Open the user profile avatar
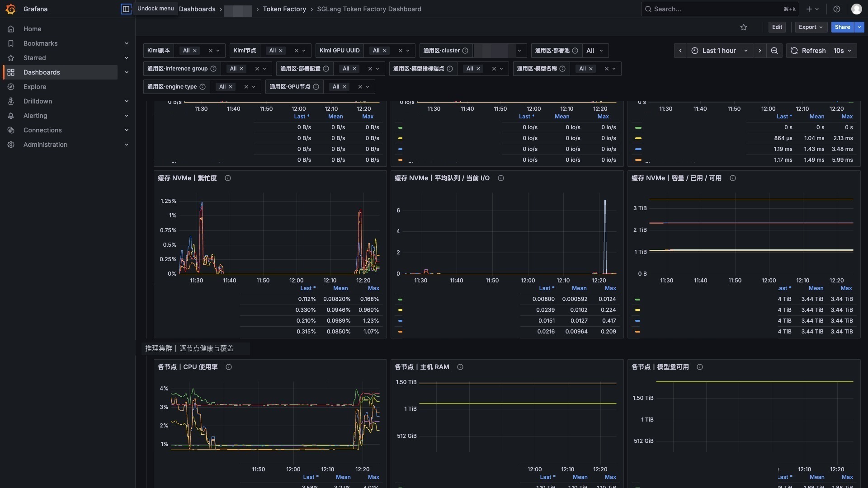The image size is (868, 488). click(856, 9)
